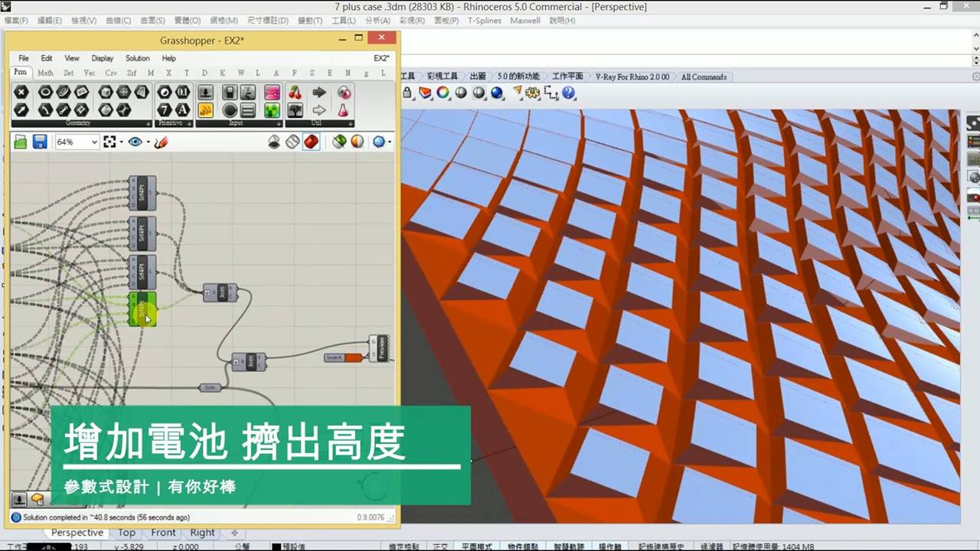Viewport: 980px width, 551px height.
Task: Switch to the Set component tab
Action: point(68,73)
